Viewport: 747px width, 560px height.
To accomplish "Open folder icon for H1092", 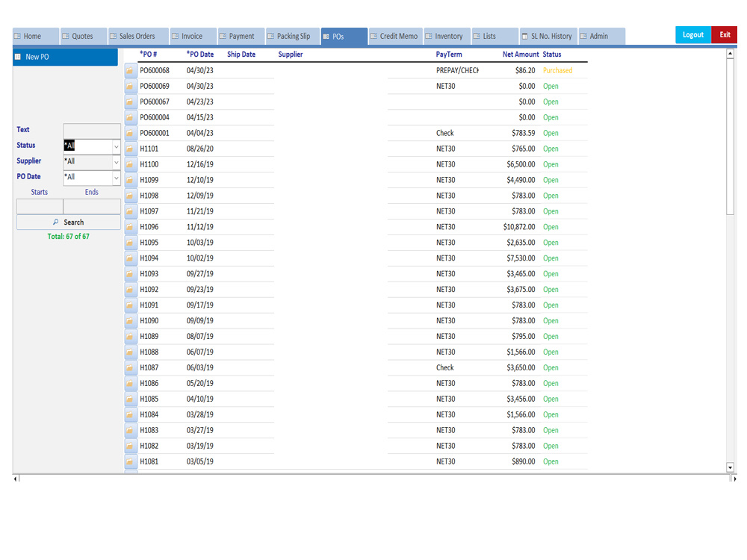I will tap(130, 290).
